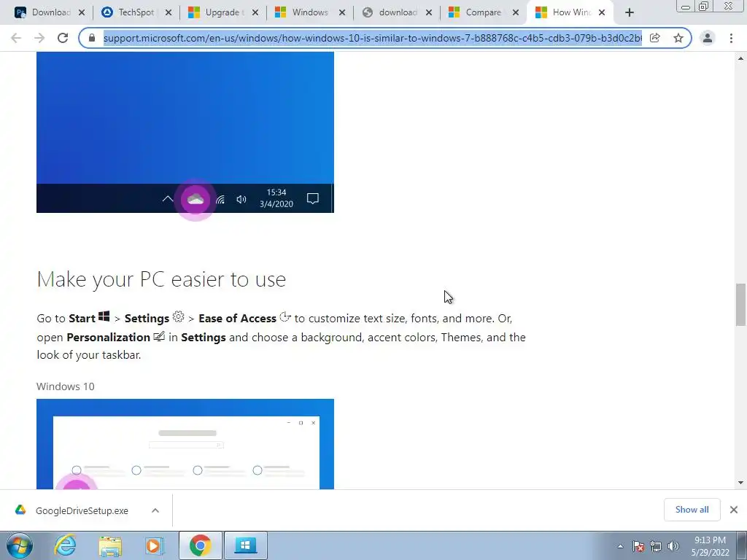Viewport: 747px width, 560px height.
Task: Open the Download tab with Photoshop icon
Action: click(x=42, y=12)
